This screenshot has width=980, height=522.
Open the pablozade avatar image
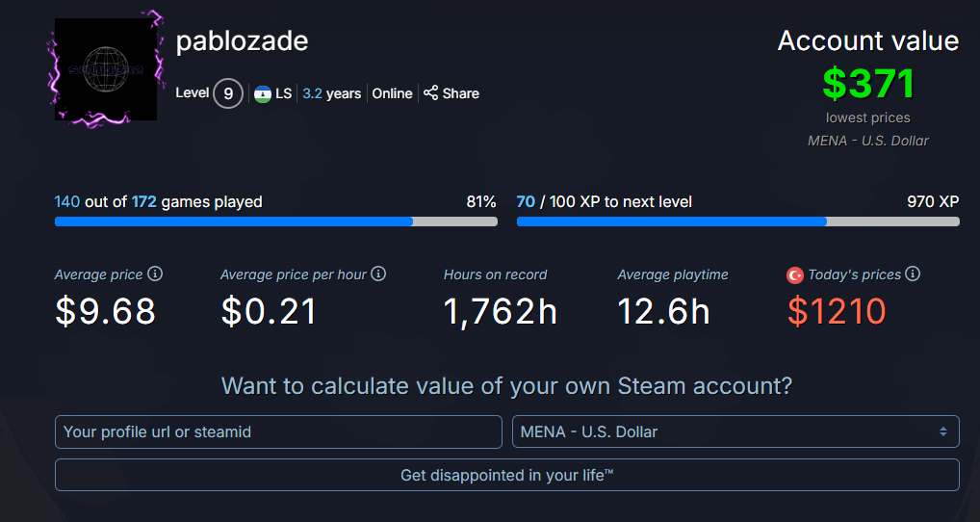pos(106,68)
